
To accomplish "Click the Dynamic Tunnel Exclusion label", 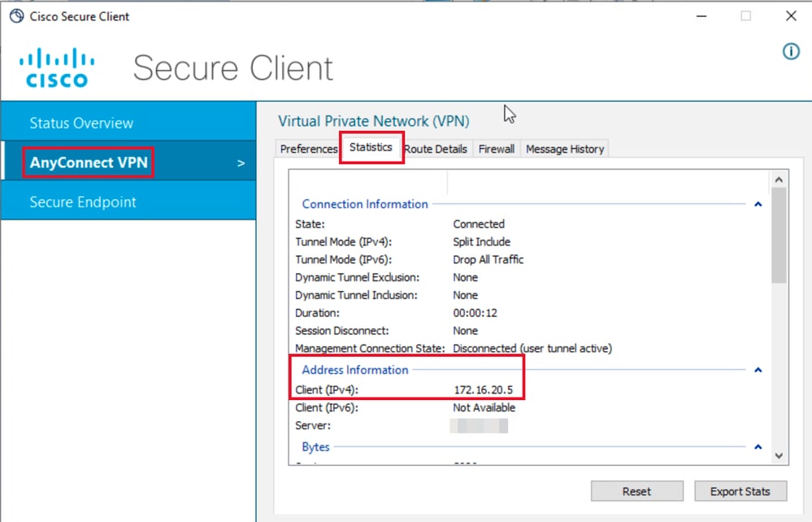I will [x=358, y=277].
